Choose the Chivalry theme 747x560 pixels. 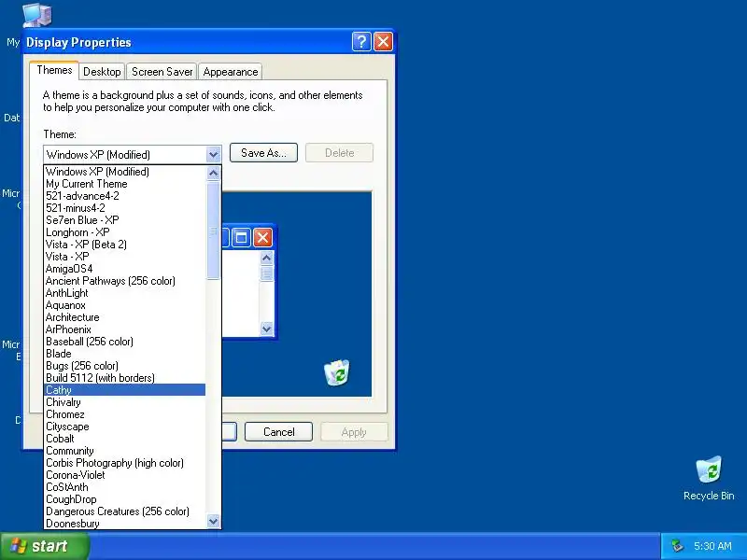(125, 402)
